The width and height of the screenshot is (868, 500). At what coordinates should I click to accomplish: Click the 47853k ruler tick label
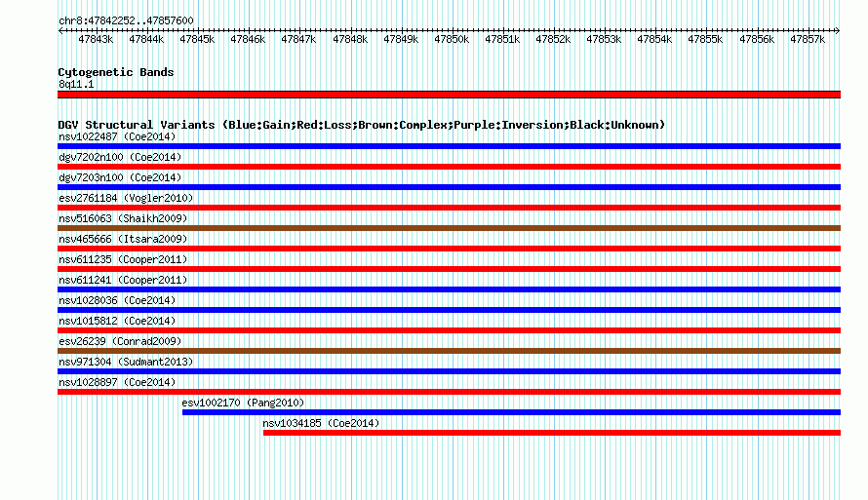tap(604, 39)
